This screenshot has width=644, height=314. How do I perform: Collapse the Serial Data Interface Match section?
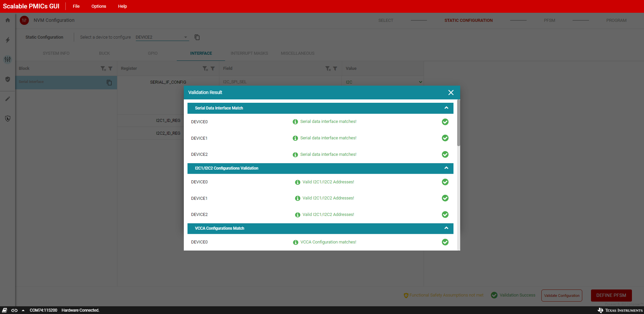446,108
